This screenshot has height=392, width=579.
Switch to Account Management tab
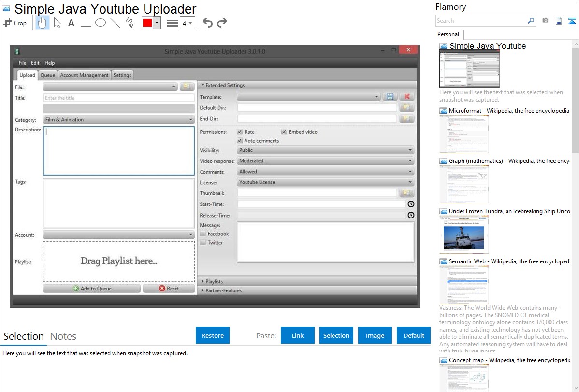tap(84, 75)
